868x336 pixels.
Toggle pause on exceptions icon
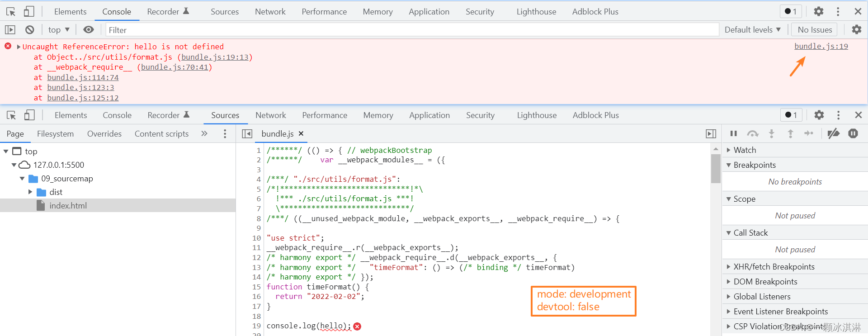coord(853,133)
